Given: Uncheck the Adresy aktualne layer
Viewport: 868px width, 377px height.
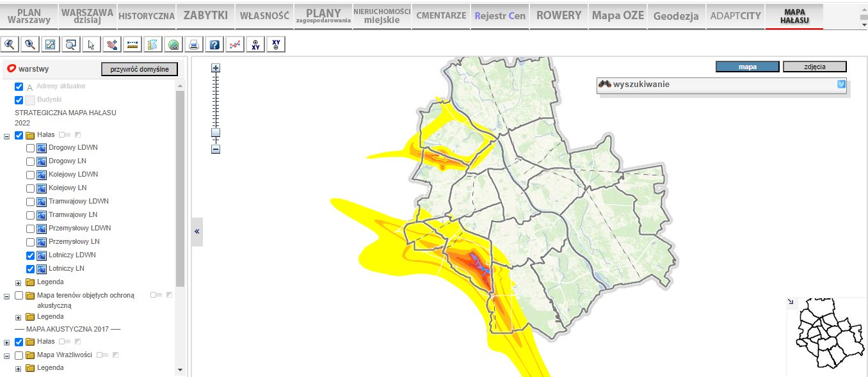Looking at the screenshot, I should tap(19, 86).
